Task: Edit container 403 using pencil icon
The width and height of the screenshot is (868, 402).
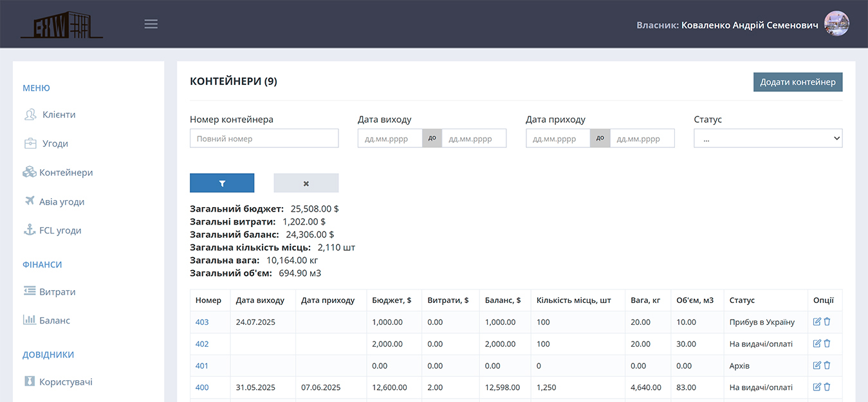Action: point(817,322)
